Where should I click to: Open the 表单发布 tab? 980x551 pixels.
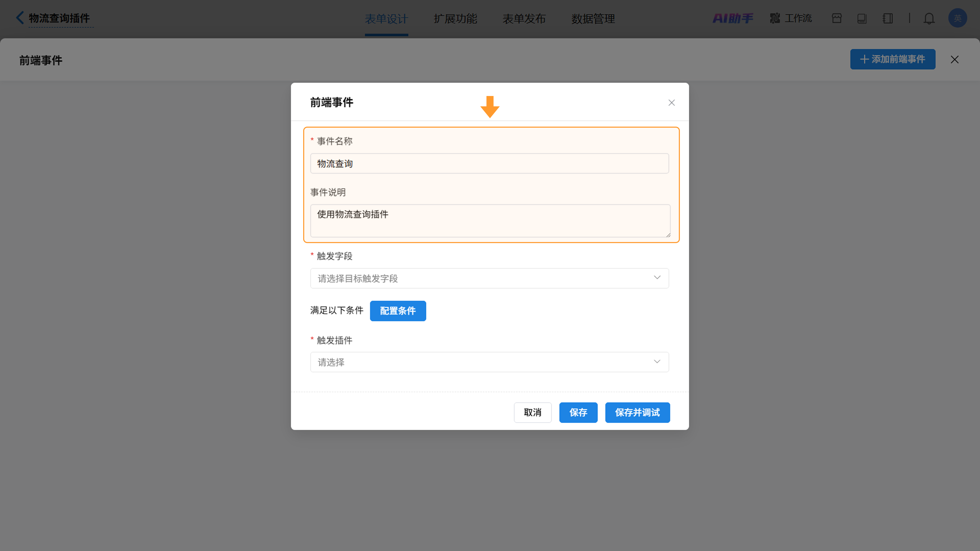coord(524,19)
